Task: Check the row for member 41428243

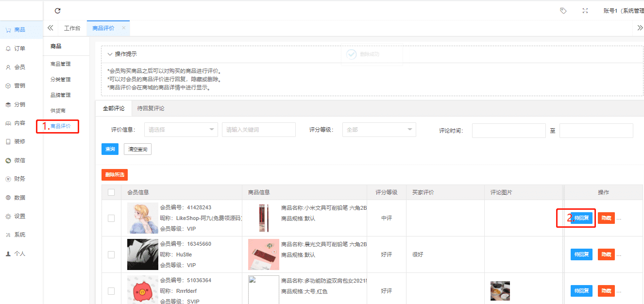Action: click(111, 218)
